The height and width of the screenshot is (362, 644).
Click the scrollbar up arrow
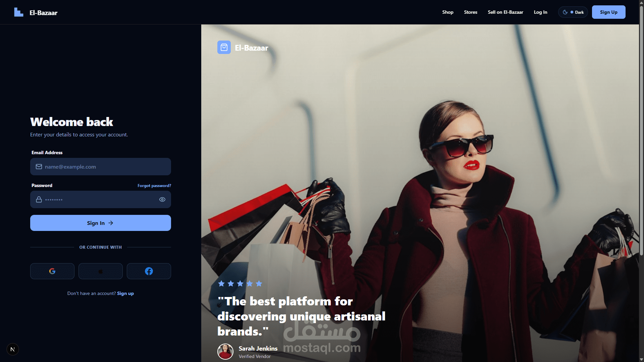641,3
